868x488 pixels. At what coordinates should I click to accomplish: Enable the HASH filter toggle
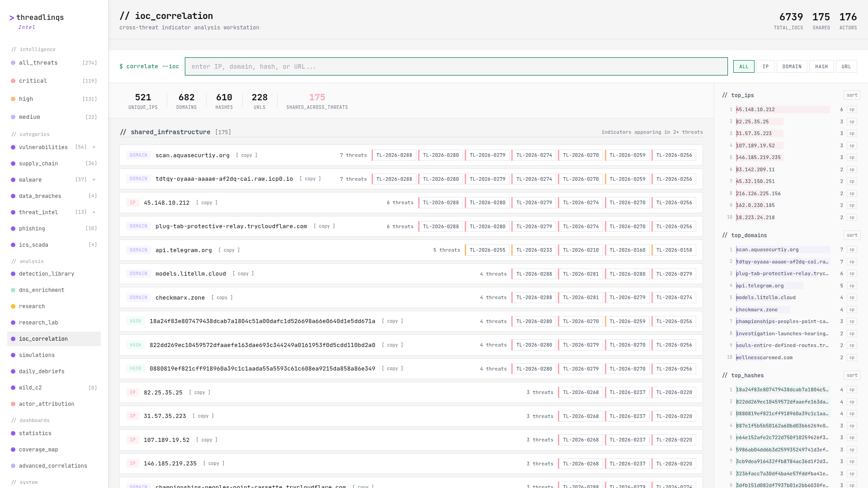pyautogui.click(x=821, y=66)
